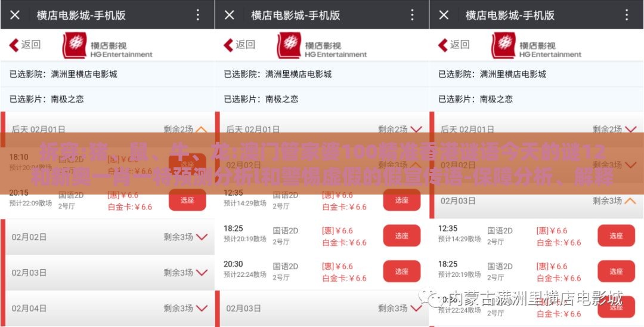The height and width of the screenshot is (327, 644).
Task: Close the middle screen with the X icon
Action: pos(229,15)
